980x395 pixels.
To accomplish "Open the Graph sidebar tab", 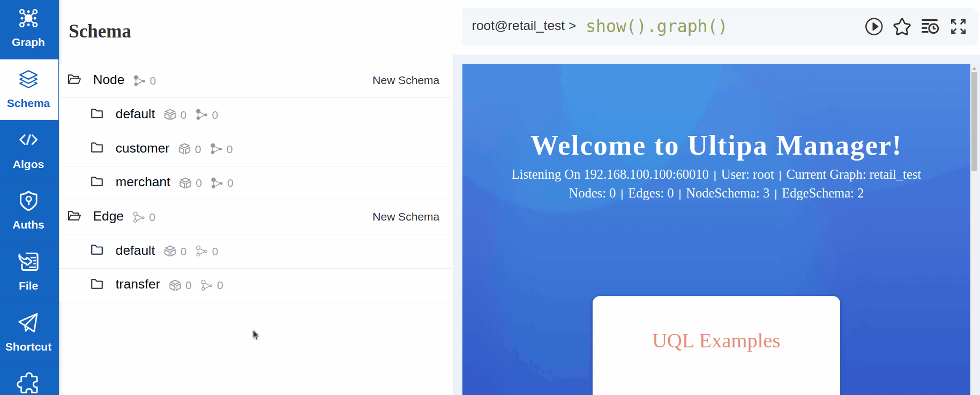I will point(29,29).
